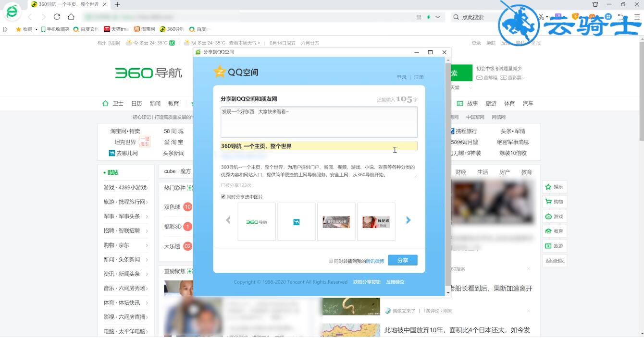The image size is (644, 338).
Task: Click 注册 link in QQ空间 dialog
Action: tap(419, 77)
